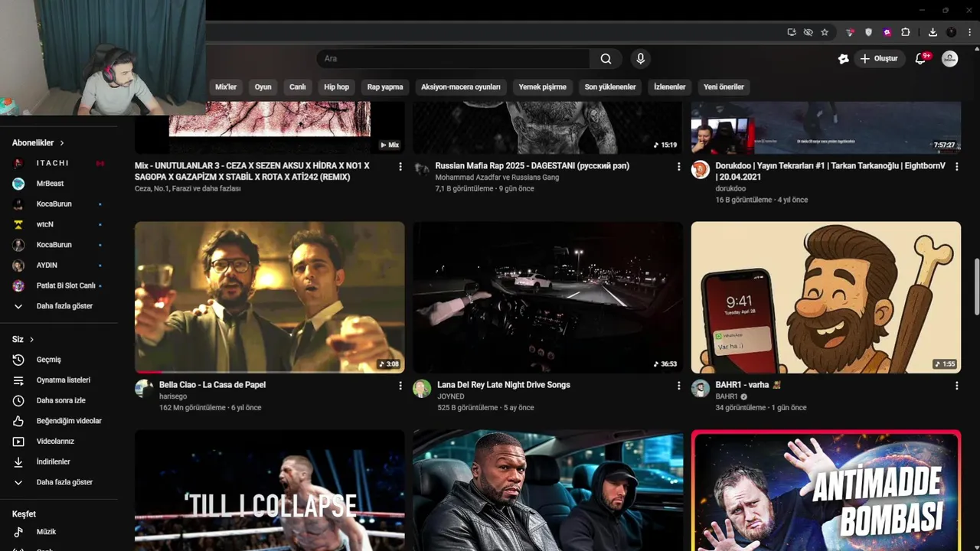The image size is (980, 551).
Task: Open options for Dorukdoo video
Action: point(956,166)
